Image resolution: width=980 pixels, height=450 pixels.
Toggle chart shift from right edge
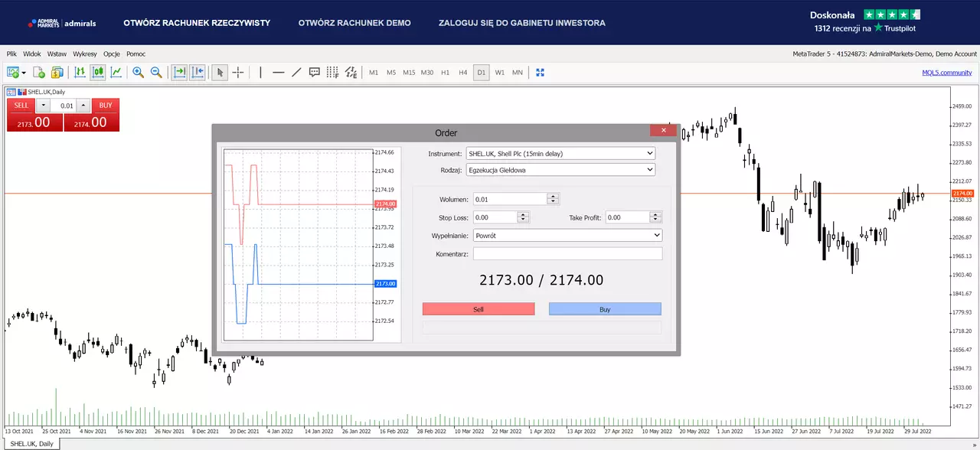pos(198,72)
